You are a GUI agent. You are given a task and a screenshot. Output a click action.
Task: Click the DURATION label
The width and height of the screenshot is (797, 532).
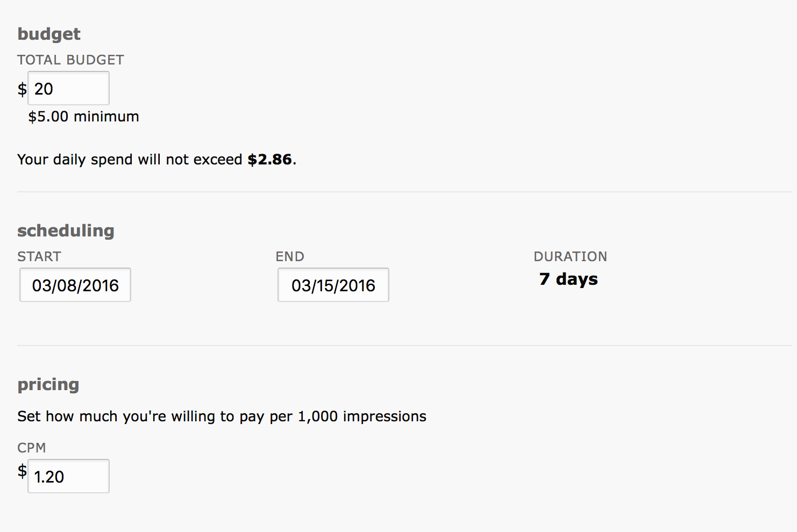570,256
